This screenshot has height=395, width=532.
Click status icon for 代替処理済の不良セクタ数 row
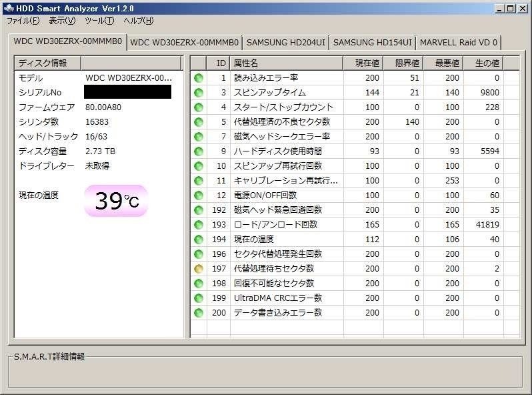click(x=199, y=122)
